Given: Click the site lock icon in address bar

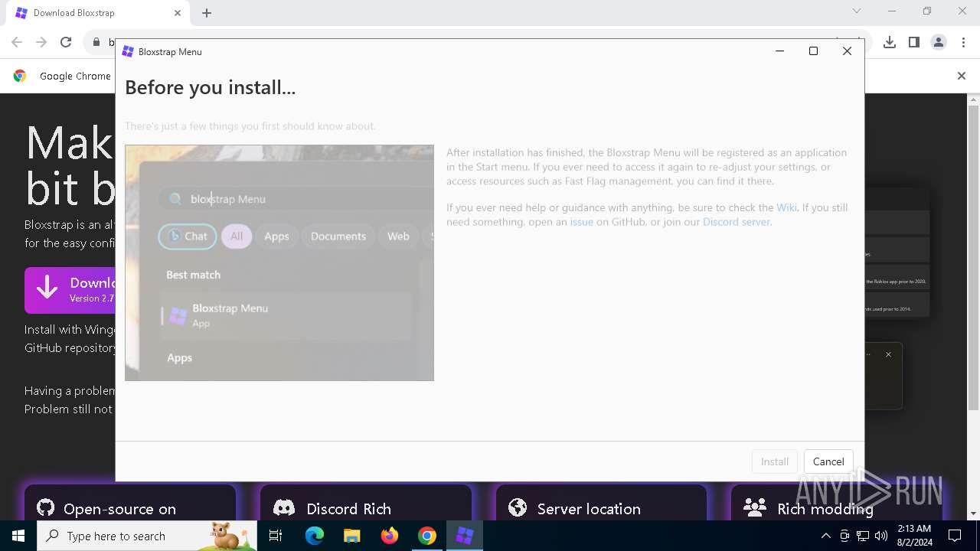Looking at the screenshot, I should click(x=96, y=42).
